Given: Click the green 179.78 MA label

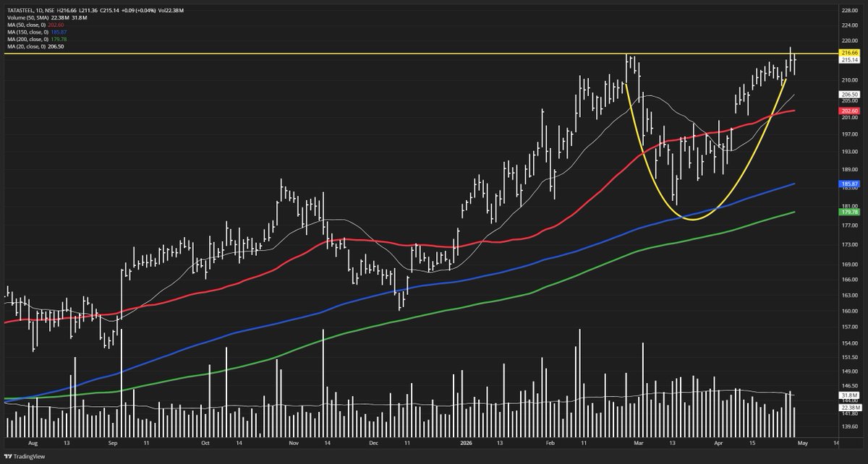Looking at the screenshot, I should coord(849,212).
